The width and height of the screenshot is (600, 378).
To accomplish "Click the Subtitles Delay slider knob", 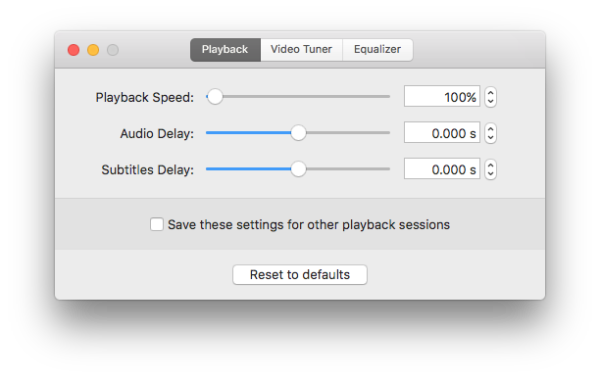I will pos(298,169).
